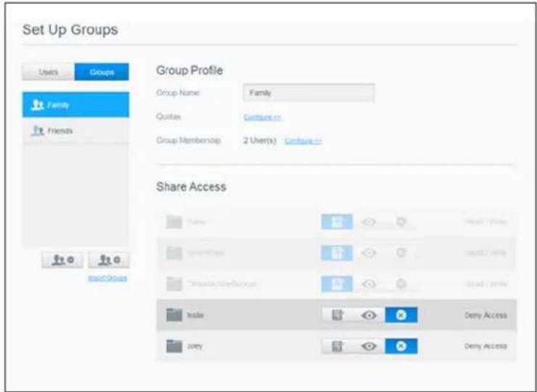Click the Import Groups link

(107, 278)
